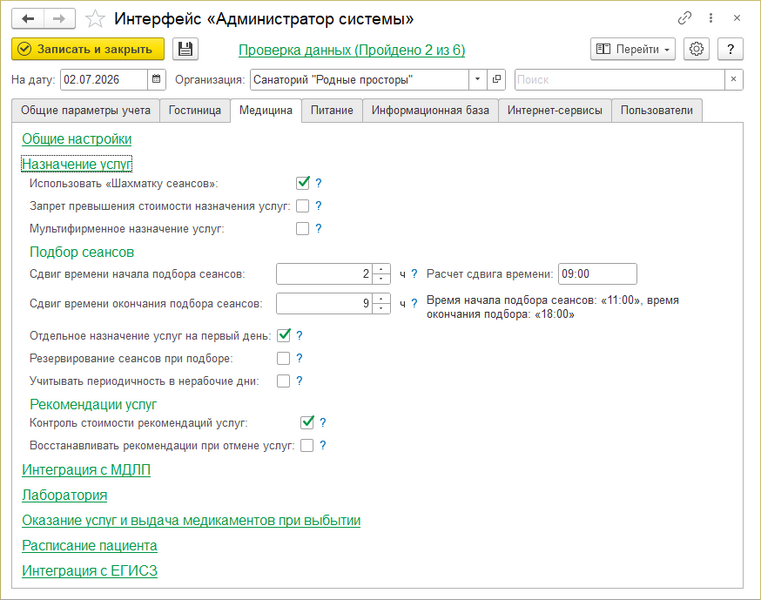Uncheck «Использовать Шахматку сеансов» checkbox
The height and width of the screenshot is (600, 761).
[x=302, y=183]
